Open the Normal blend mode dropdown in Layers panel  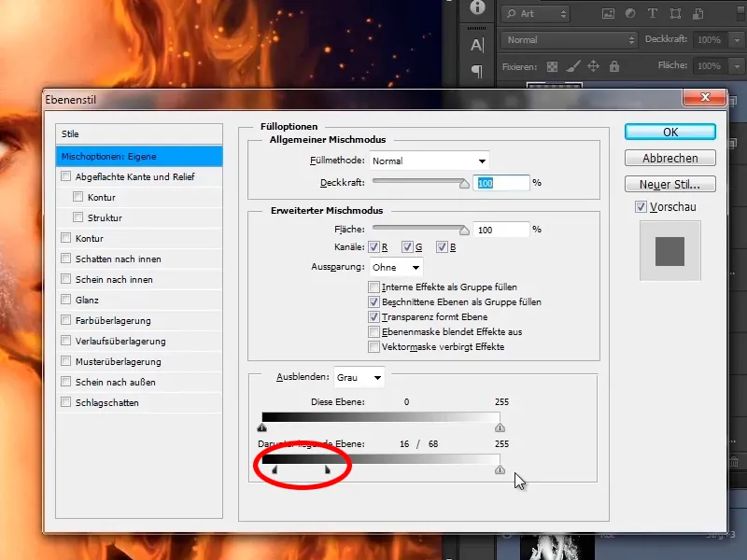coord(570,40)
